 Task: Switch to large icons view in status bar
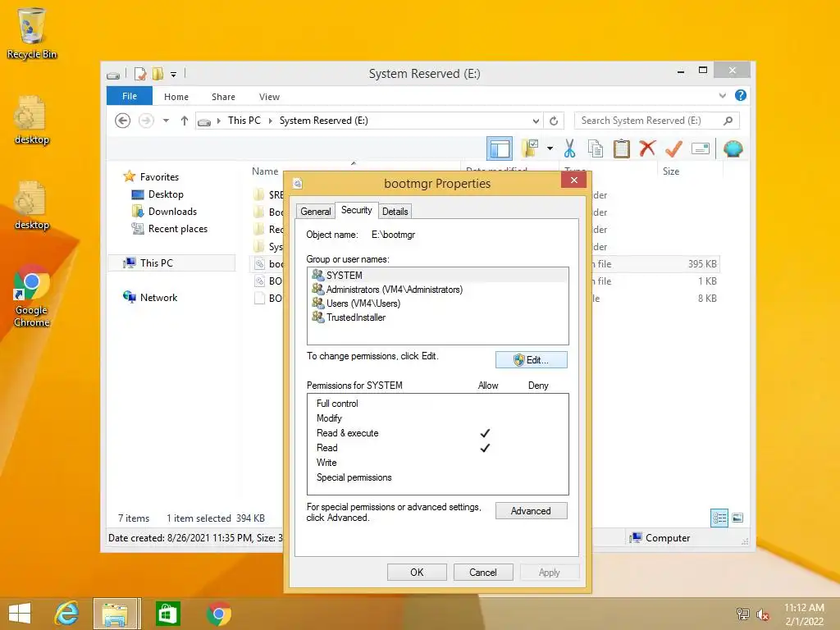click(x=737, y=518)
